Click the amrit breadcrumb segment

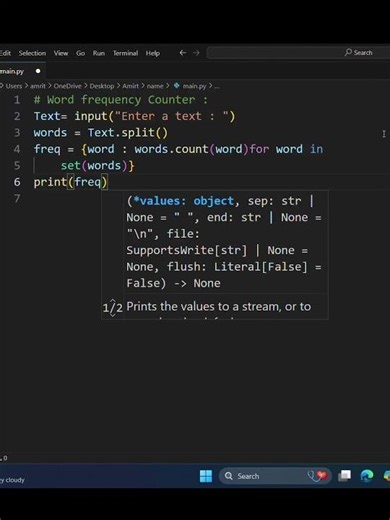(x=38, y=86)
